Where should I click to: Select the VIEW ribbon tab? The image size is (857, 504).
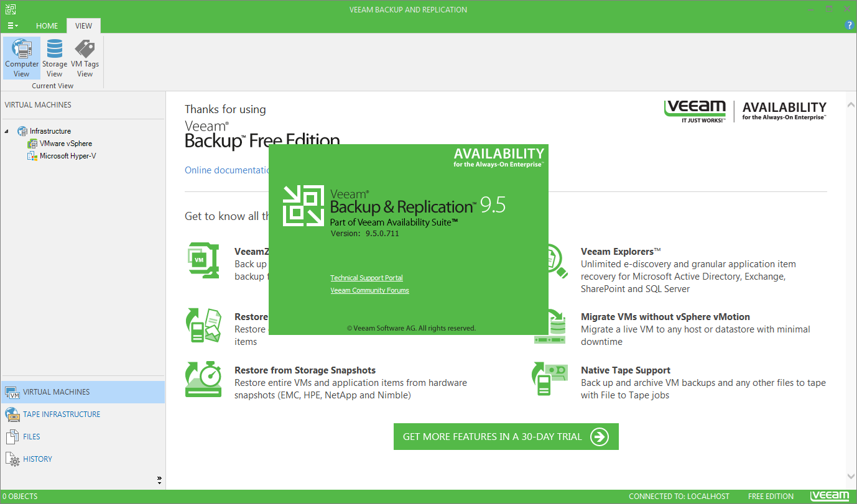(83, 26)
